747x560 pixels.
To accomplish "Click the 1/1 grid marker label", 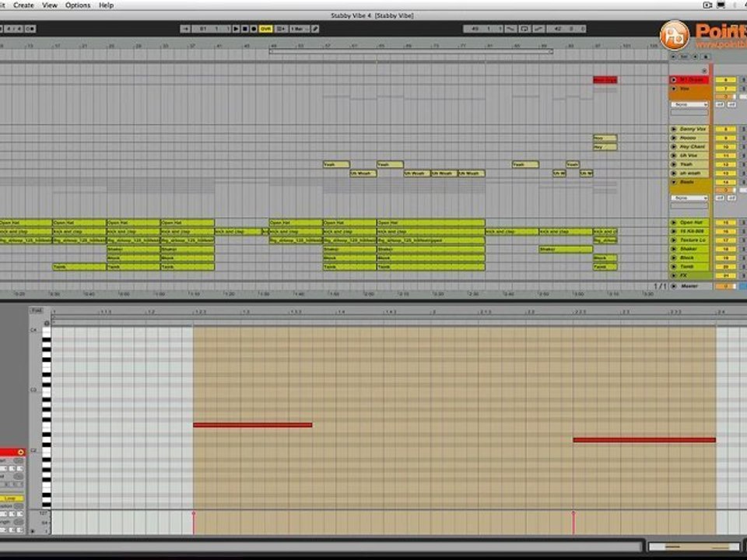I will tap(660, 286).
